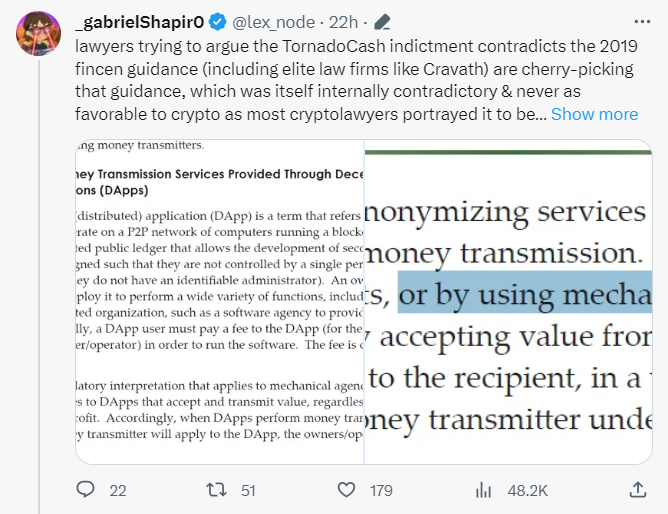
Task: Click the reply speech bubble icon
Action: [87, 490]
